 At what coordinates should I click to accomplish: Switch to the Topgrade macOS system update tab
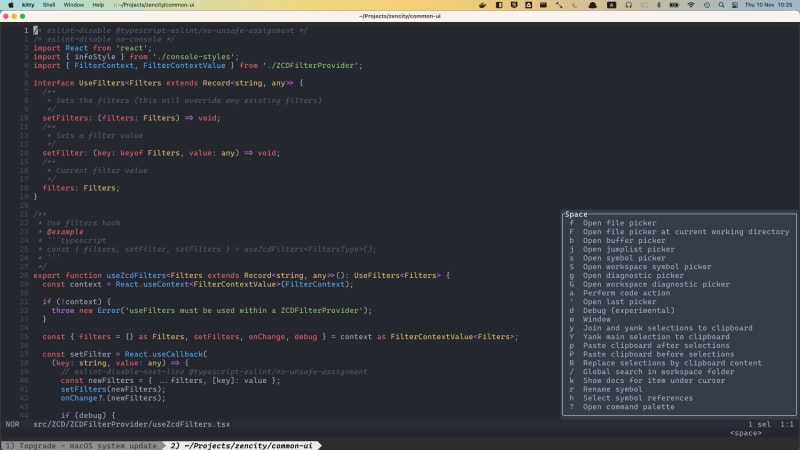click(x=82, y=445)
